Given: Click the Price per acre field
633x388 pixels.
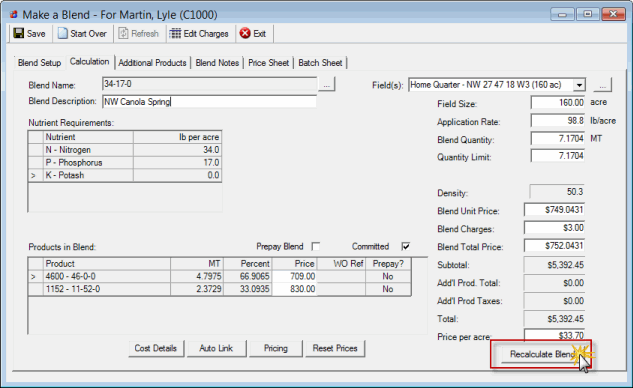Looking at the screenshot, I should [x=554, y=335].
